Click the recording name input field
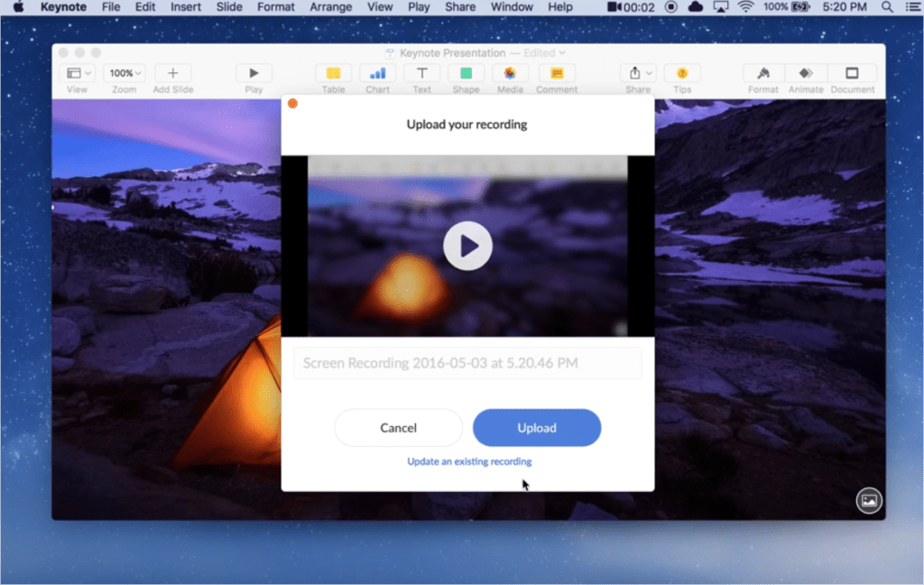 [x=467, y=363]
